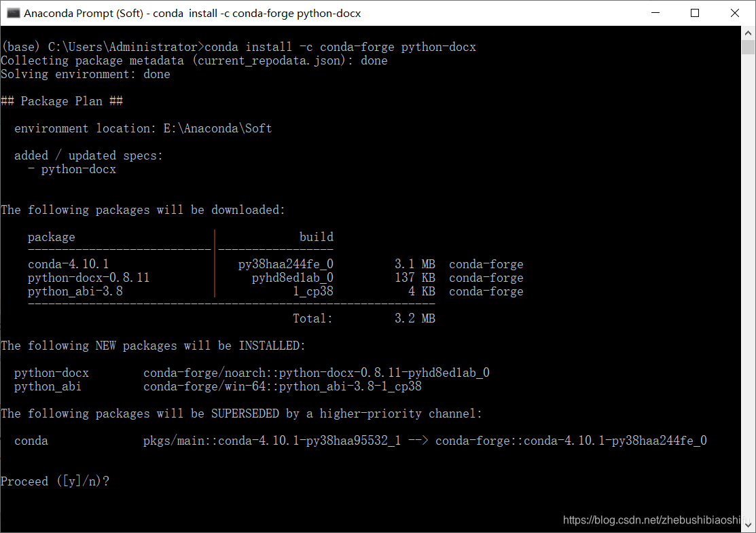Click 'The following packages will be downloaded:' line
The image size is (756, 533).
coord(143,210)
